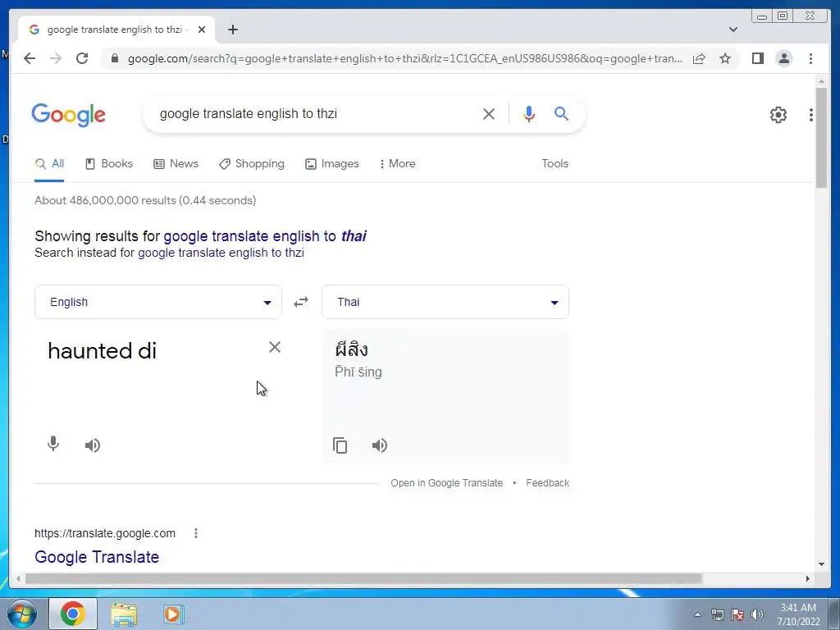Open Google options dots beside gear
The image size is (840, 630).
[x=811, y=115]
